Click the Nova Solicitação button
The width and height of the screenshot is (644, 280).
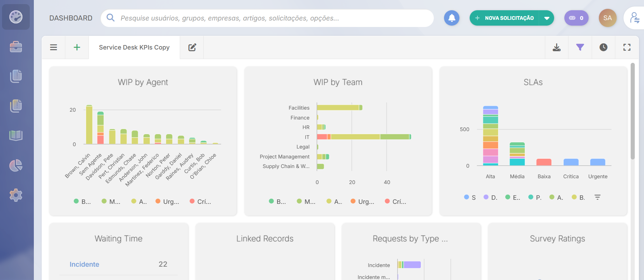(x=505, y=18)
